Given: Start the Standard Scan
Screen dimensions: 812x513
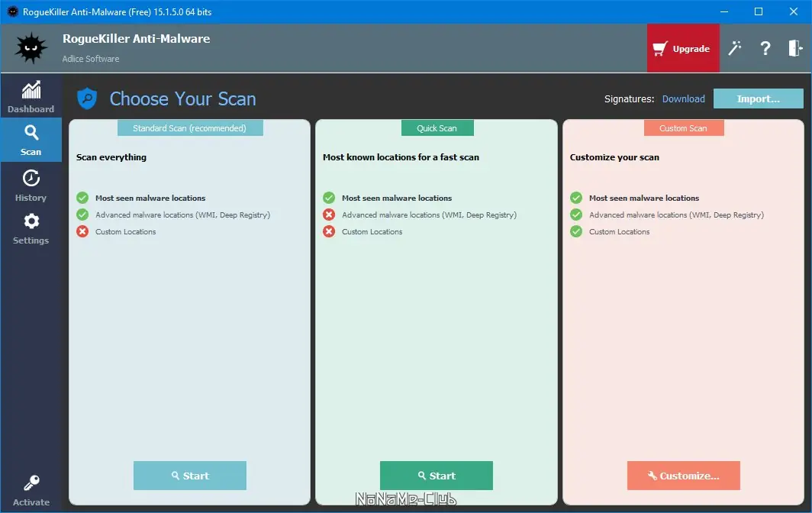Looking at the screenshot, I should pyautogui.click(x=190, y=475).
